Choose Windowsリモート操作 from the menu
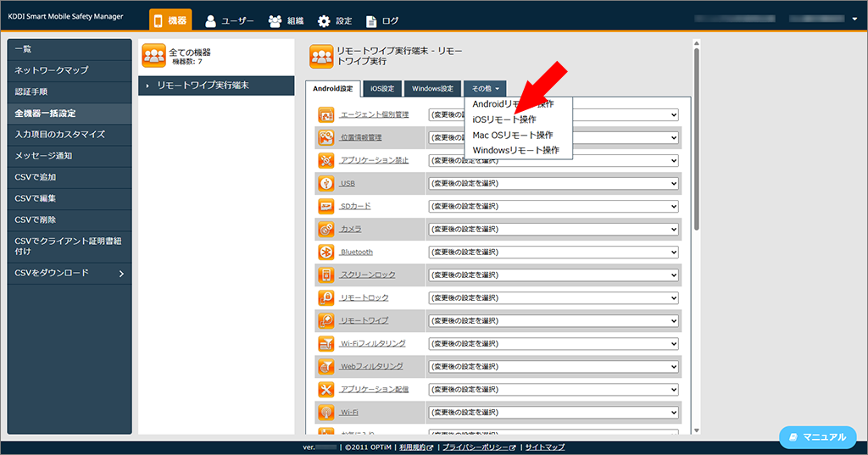Screen dimensions: 868x455 coord(516,150)
